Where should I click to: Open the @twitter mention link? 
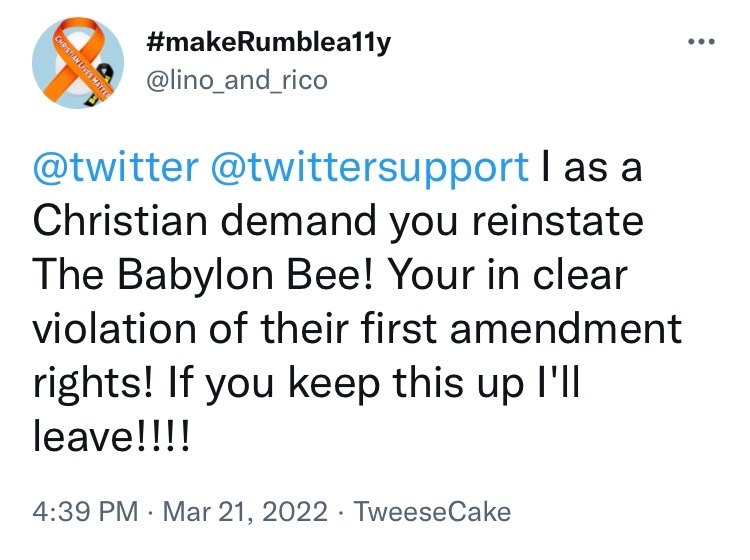115,167
